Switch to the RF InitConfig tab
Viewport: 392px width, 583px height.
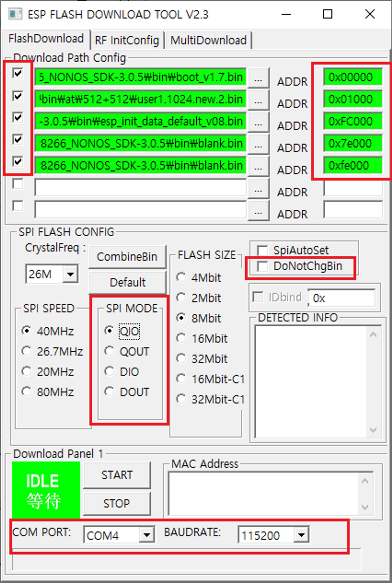tap(127, 40)
